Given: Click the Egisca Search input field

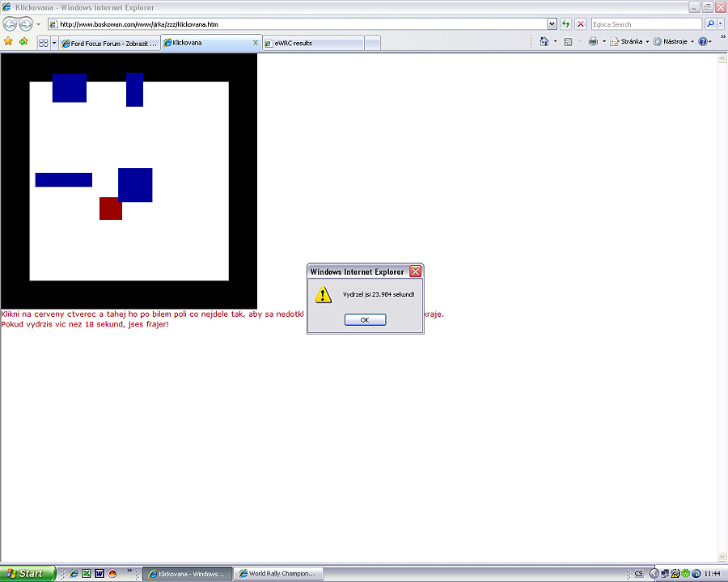Looking at the screenshot, I should click(x=645, y=24).
